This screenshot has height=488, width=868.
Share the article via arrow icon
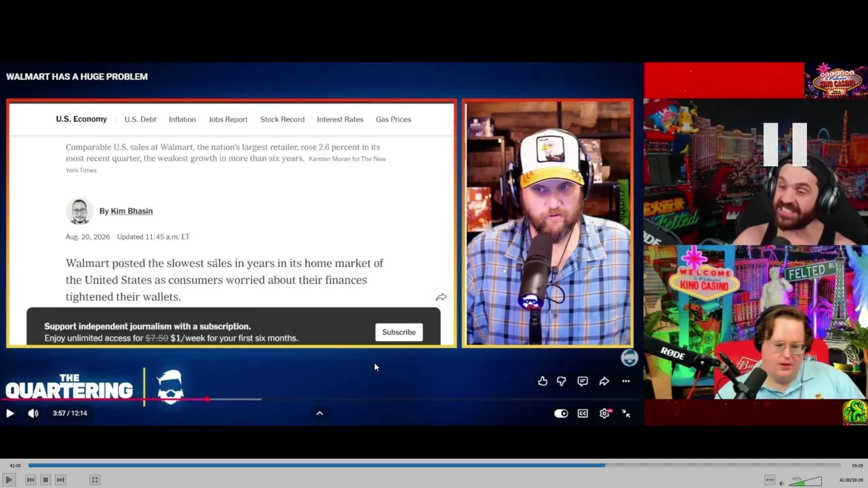click(441, 297)
